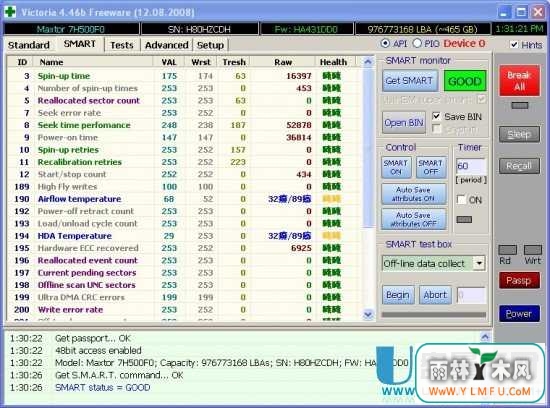Click the Get passport... OK log line
The height and width of the screenshot is (408, 550).
point(93,339)
